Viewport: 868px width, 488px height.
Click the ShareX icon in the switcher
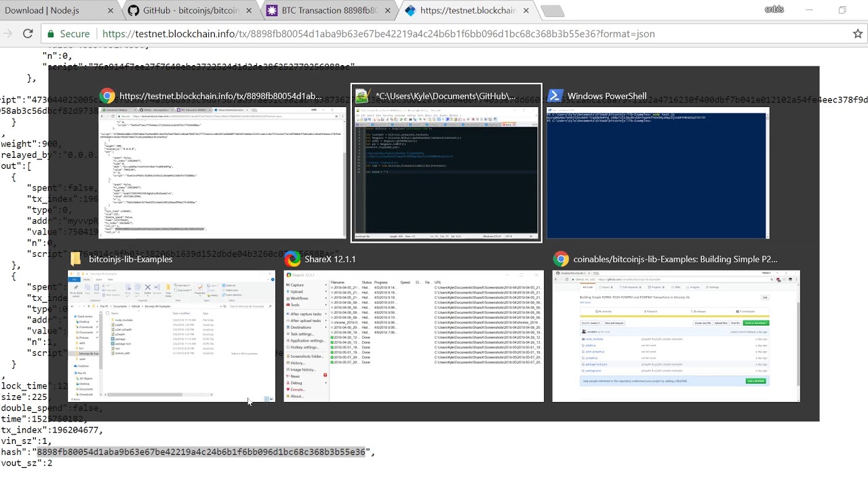tap(292, 259)
